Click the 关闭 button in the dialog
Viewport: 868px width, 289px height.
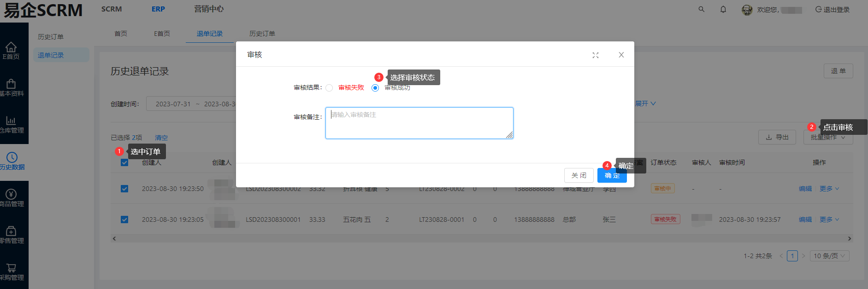579,175
